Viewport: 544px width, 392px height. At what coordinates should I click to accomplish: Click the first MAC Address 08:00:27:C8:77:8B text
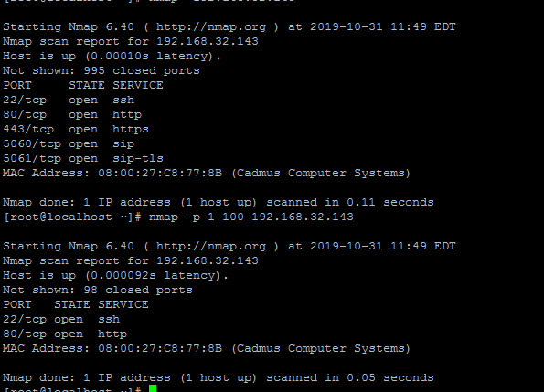(x=112, y=173)
